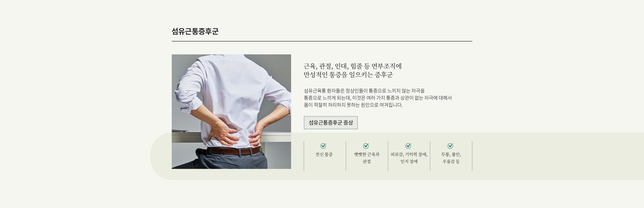Open the 섬유근통증후군 증상 button
Image resolution: width=644 pixels, height=208 pixels.
(331, 123)
